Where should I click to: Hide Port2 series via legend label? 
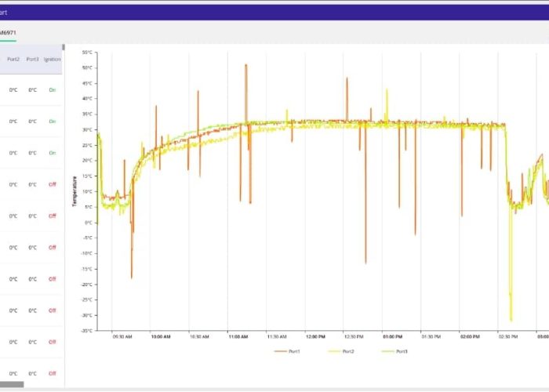349,351
